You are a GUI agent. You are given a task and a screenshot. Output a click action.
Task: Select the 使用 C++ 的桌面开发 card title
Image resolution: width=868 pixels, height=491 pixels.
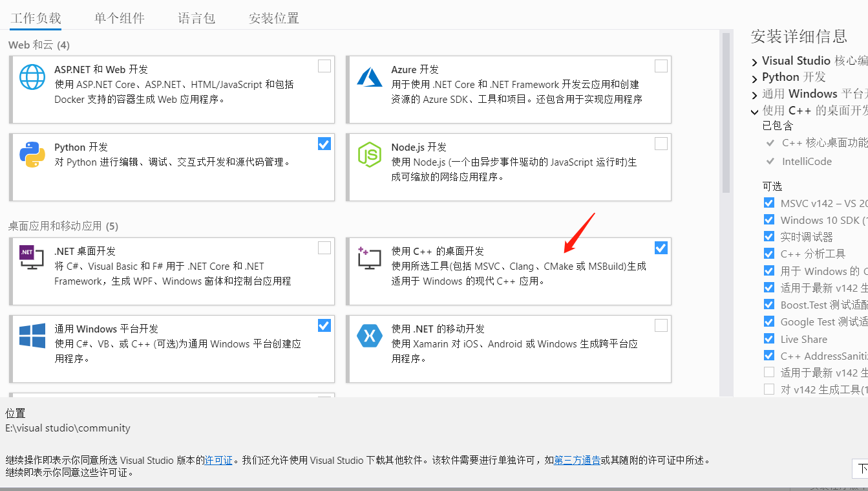(x=438, y=251)
